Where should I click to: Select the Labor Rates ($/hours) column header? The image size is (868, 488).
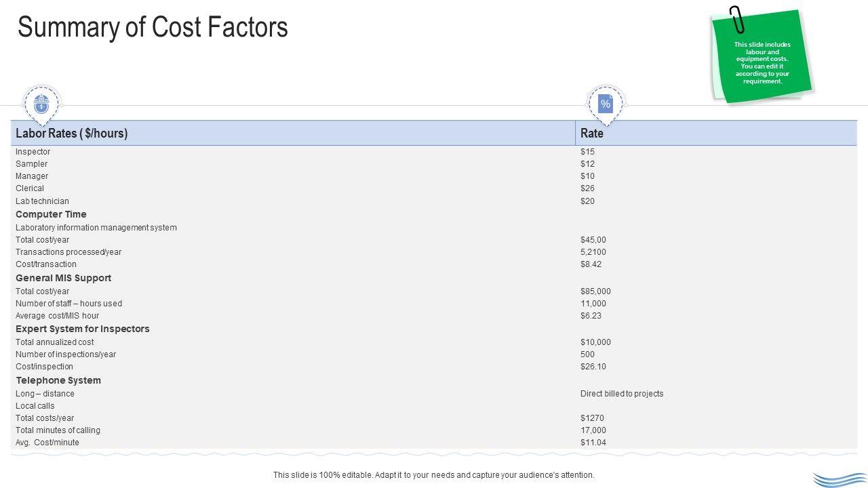[71, 134]
